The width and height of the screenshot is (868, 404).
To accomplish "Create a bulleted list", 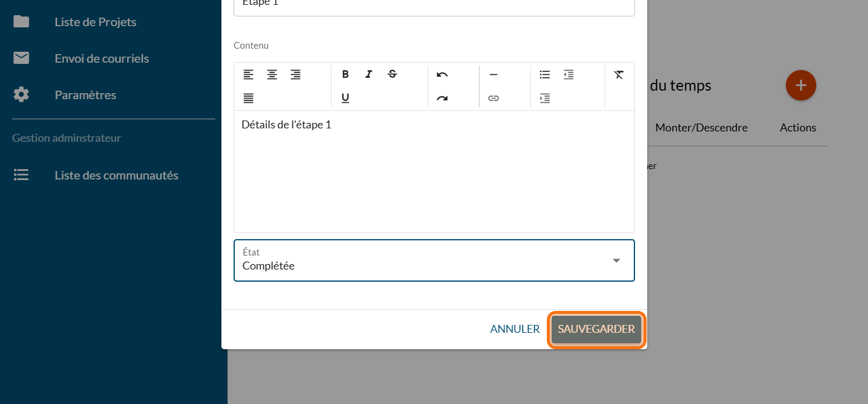I will [545, 75].
